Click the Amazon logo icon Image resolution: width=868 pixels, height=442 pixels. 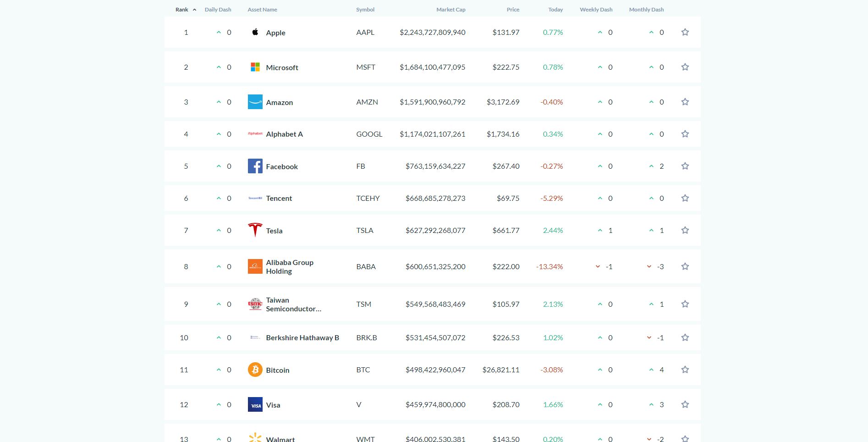click(x=255, y=102)
